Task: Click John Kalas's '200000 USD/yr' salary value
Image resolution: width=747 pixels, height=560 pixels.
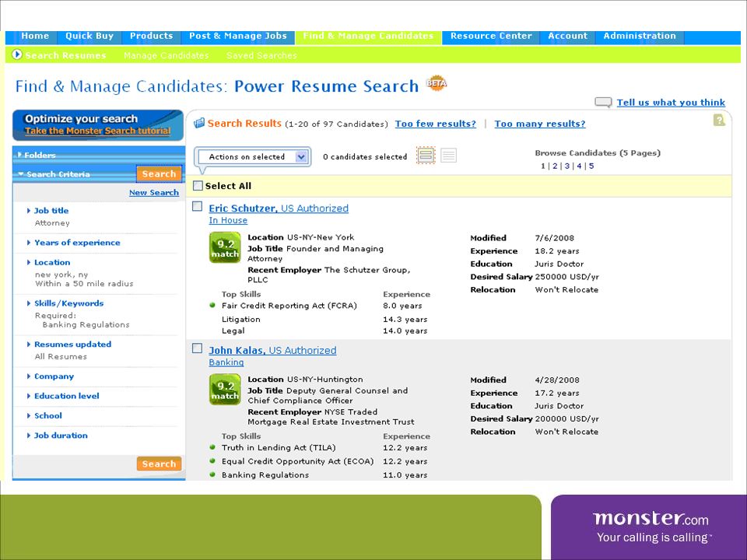Action: click(x=567, y=419)
